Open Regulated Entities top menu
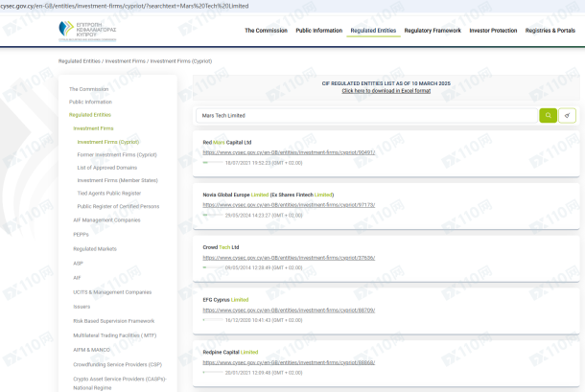This screenshot has height=392, width=585. click(x=373, y=31)
